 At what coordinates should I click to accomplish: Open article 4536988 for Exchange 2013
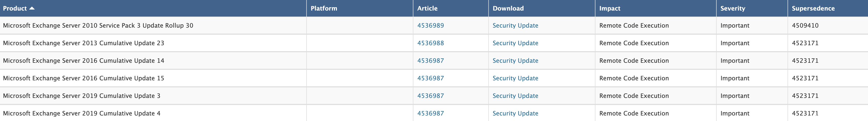click(431, 43)
